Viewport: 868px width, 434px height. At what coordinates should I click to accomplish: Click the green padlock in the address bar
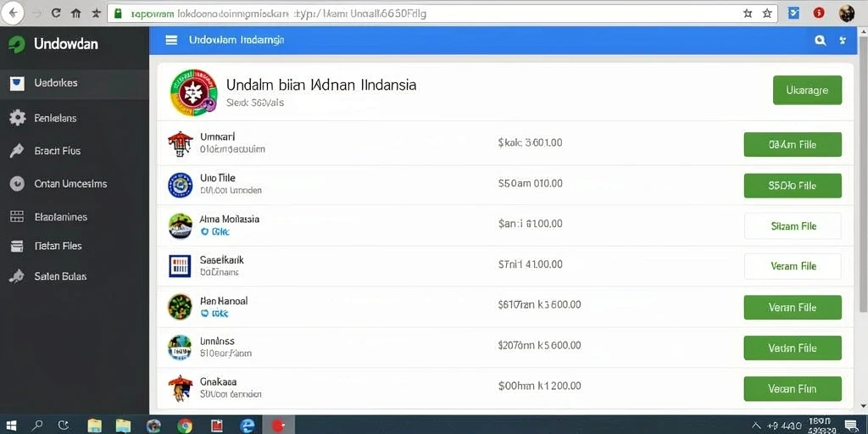click(117, 14)
